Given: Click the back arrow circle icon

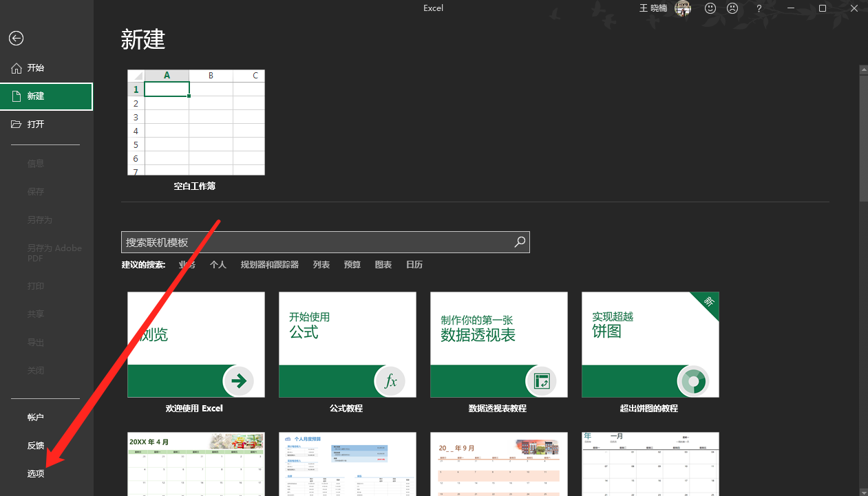Looking at the screenshot, I should pyautogui.click(x=16, y=39).
